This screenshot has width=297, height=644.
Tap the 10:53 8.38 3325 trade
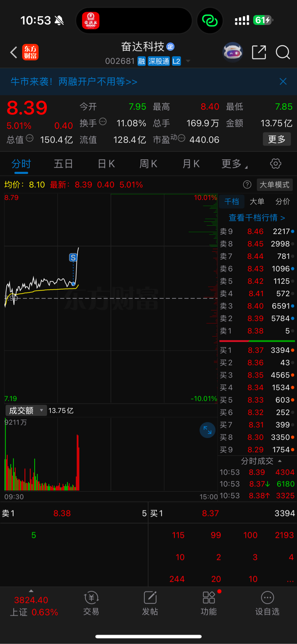[257, 495]
